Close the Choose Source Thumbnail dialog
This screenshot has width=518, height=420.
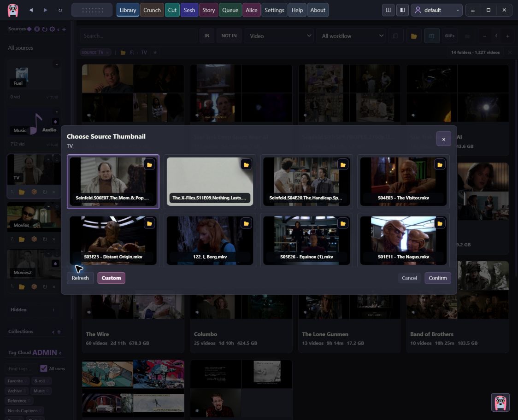coord(444,139)
